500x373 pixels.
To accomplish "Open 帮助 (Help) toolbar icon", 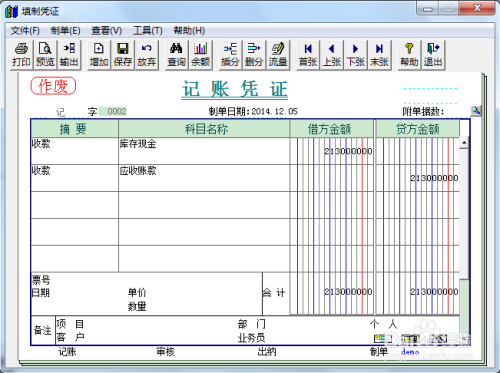I will click(409, 55).
